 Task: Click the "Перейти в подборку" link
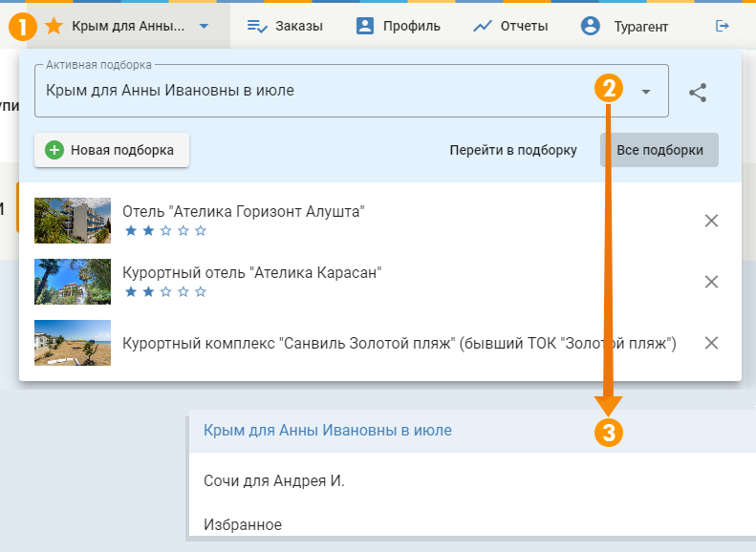[513, 150]
